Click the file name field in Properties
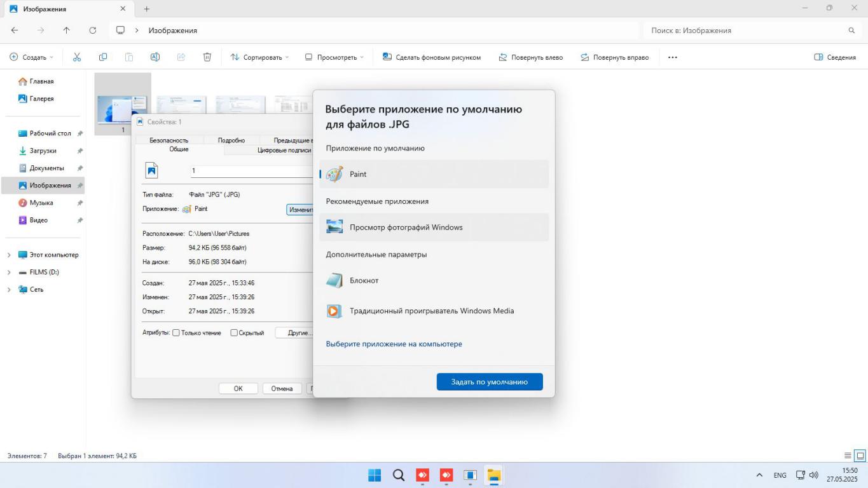The height and width of the screenshot is (488, 868). tap(251, 171)
